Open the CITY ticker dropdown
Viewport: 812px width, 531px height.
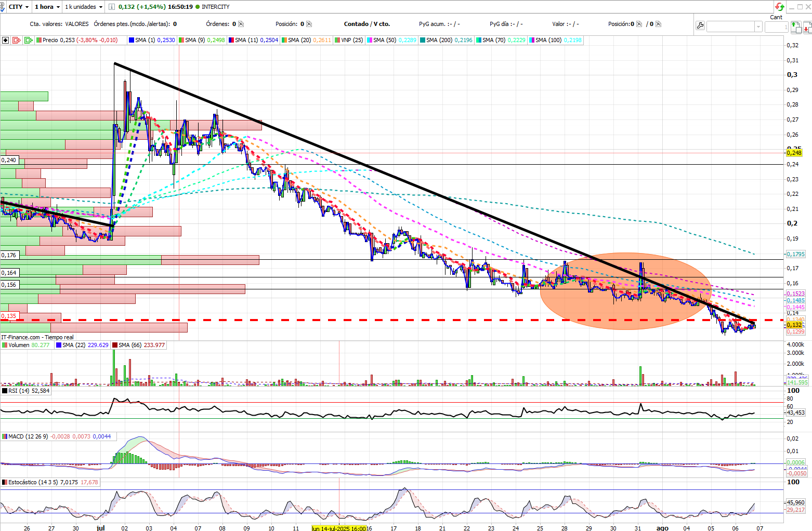(x=19, y=7)
